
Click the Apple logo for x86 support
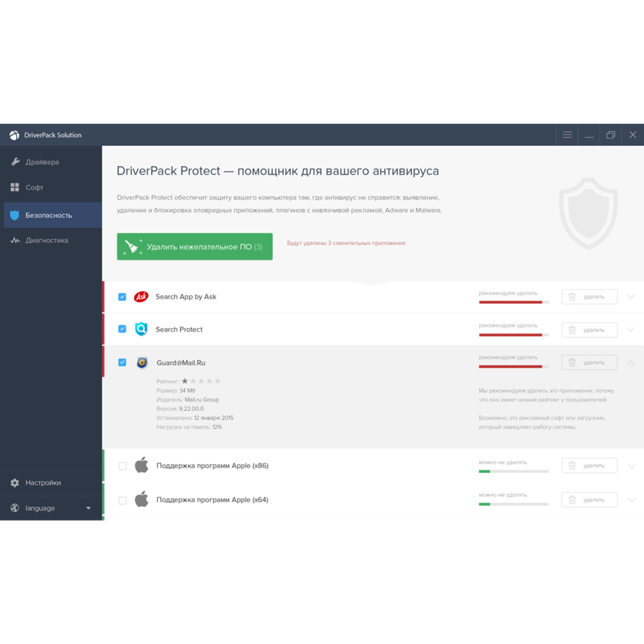[142, 465]
